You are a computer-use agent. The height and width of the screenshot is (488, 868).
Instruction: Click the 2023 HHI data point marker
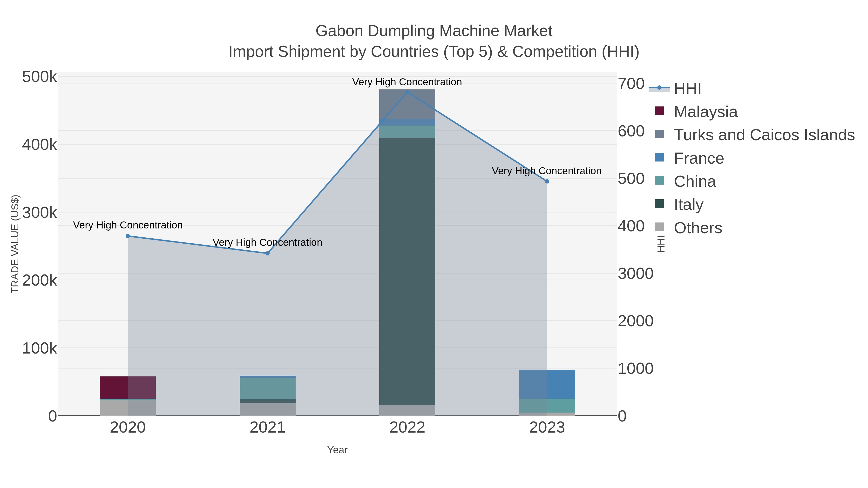tap(547, 181)
